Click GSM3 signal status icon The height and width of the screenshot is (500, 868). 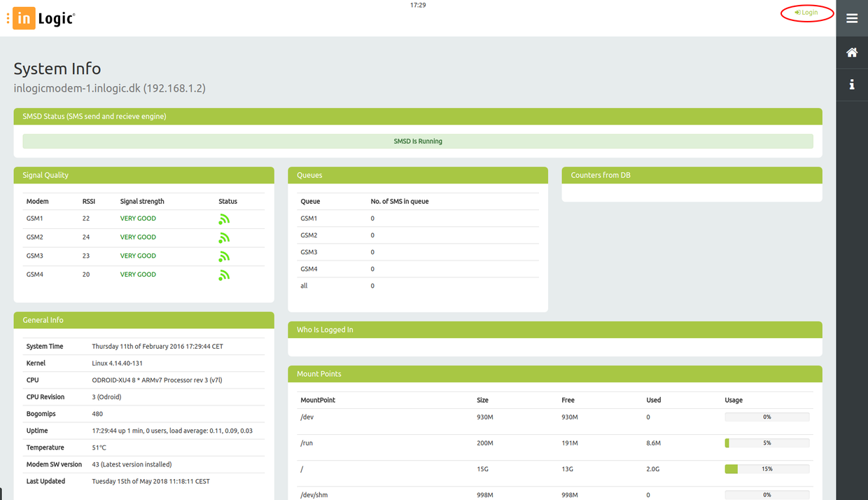(224, 256)
